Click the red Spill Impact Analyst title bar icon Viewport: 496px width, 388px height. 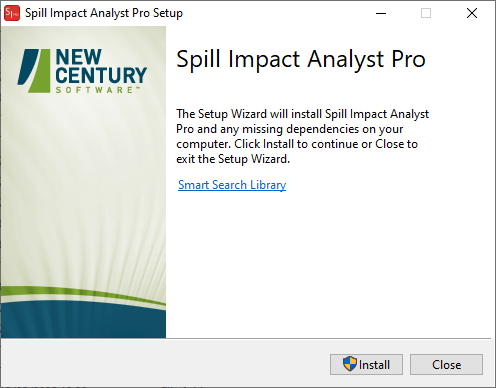12,13
